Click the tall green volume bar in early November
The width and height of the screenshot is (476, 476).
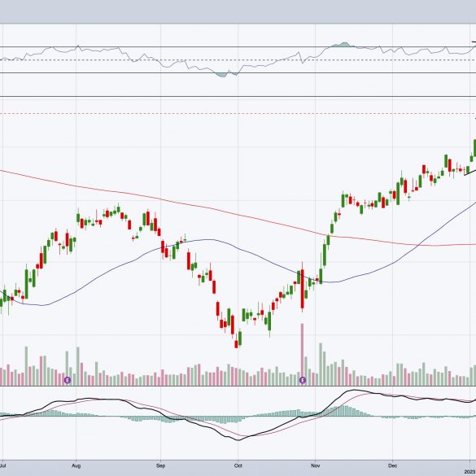321,365
